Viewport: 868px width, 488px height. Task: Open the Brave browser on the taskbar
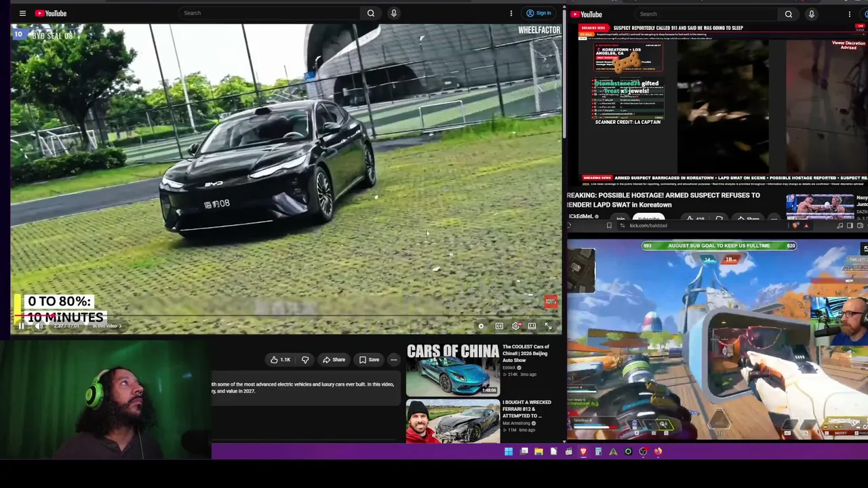coord(583,451)
